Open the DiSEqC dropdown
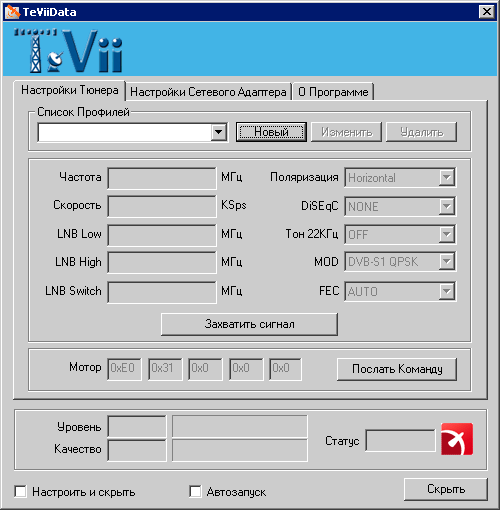 (x=447, y=206)
